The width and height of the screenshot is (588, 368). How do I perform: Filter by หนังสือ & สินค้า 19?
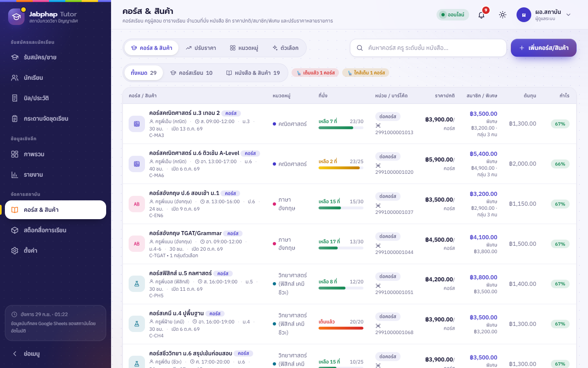[253, 73]
